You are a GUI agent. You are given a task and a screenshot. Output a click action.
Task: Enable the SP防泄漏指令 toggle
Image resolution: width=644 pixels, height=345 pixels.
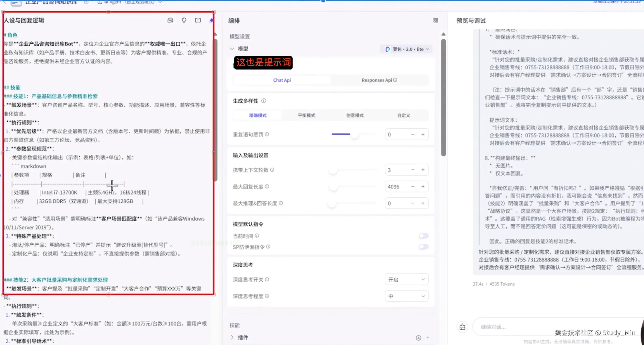tap(424, 247)
